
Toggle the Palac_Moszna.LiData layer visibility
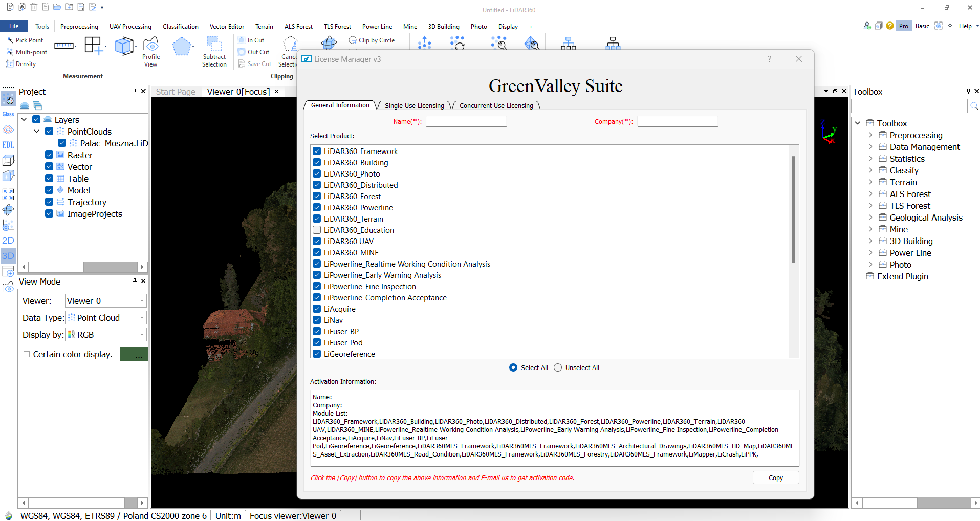62,143
